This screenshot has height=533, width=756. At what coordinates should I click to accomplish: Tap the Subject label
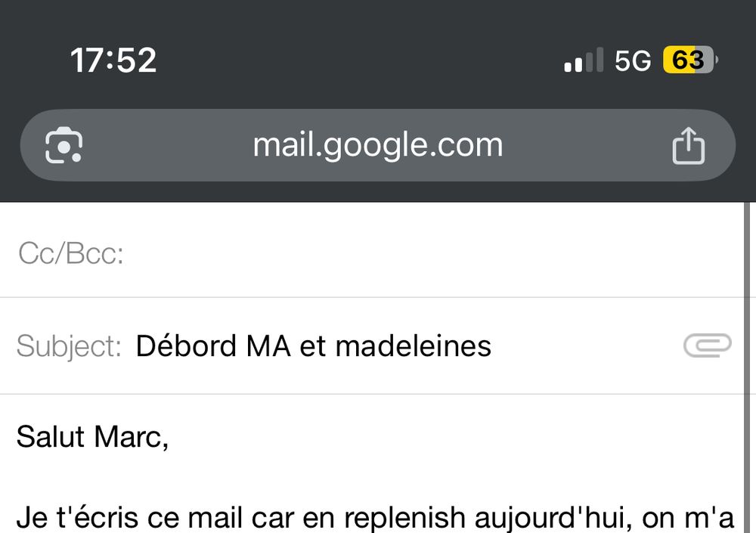(67, 346)
